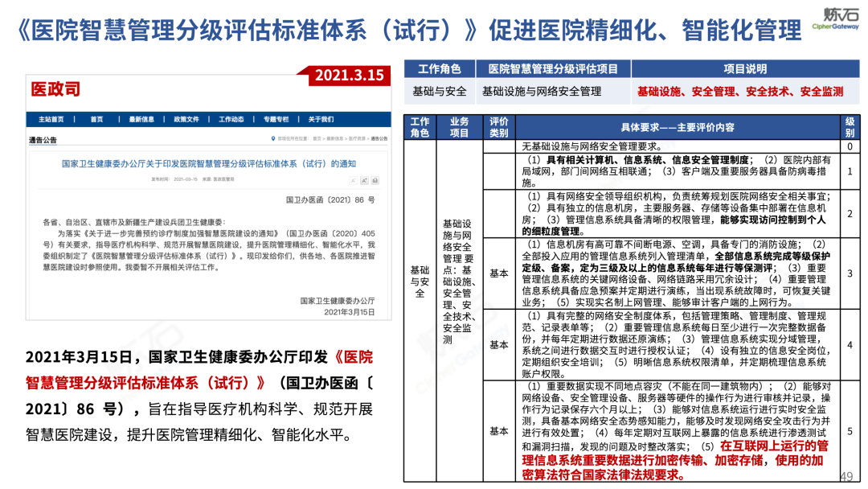Image resolution: width=868 pixels, height=489 pixels.
Task: Click 关于我们 in the navigation bar
Action: pos(321,120)
